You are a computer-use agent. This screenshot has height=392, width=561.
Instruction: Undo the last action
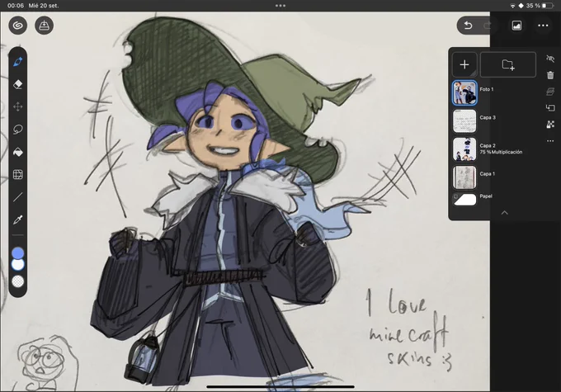468,26
